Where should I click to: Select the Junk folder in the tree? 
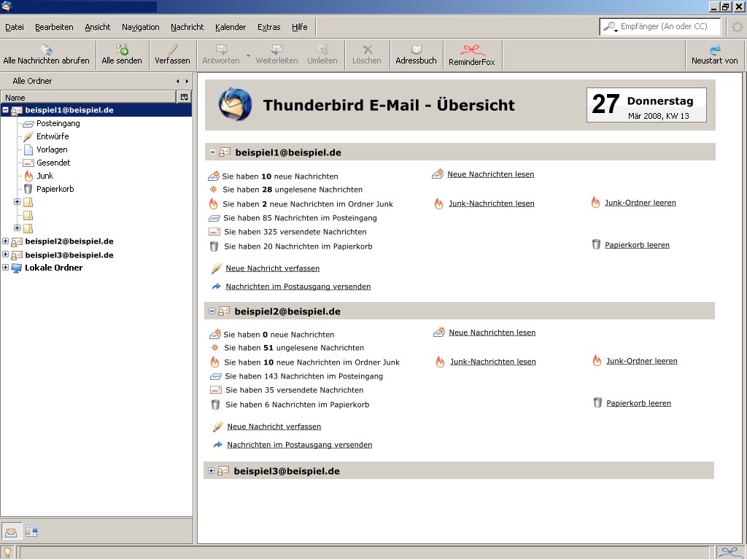(44, 176)
